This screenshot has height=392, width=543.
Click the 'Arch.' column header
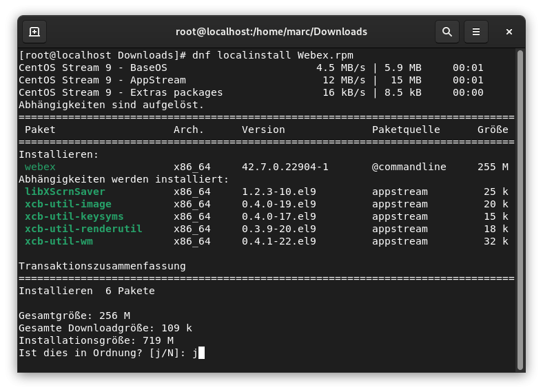point(188,130)
